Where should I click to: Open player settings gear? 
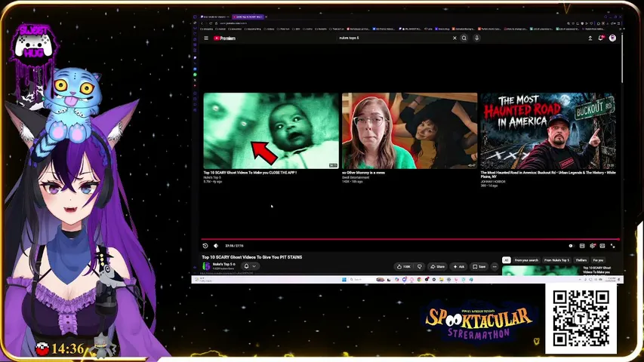tap(592, 246)
